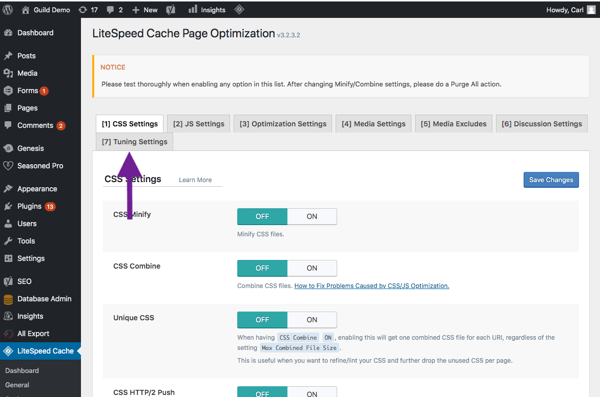Click the All Export icon in sidebar
This screenshot has height=397, width=600.
[x=8, y=333]
